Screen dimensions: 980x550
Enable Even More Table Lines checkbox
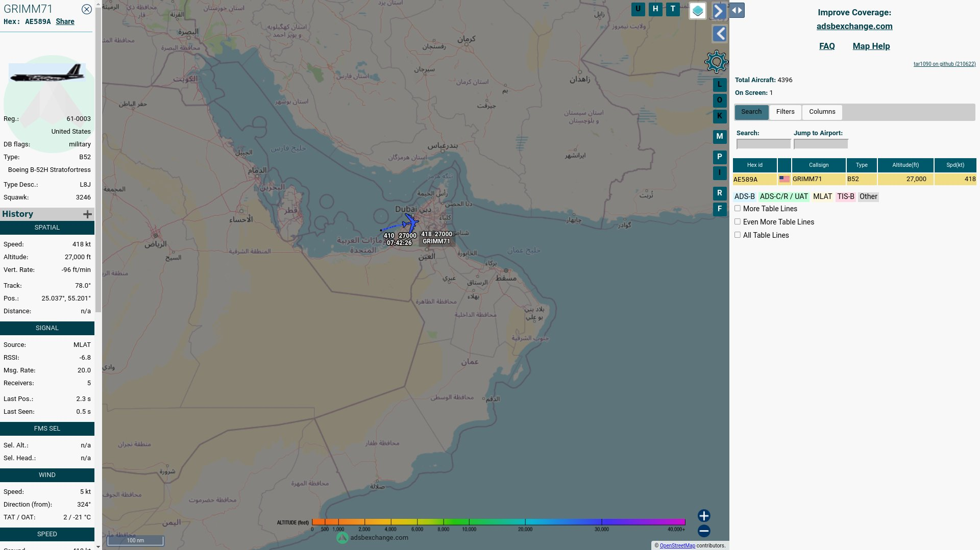pos(738,222)
